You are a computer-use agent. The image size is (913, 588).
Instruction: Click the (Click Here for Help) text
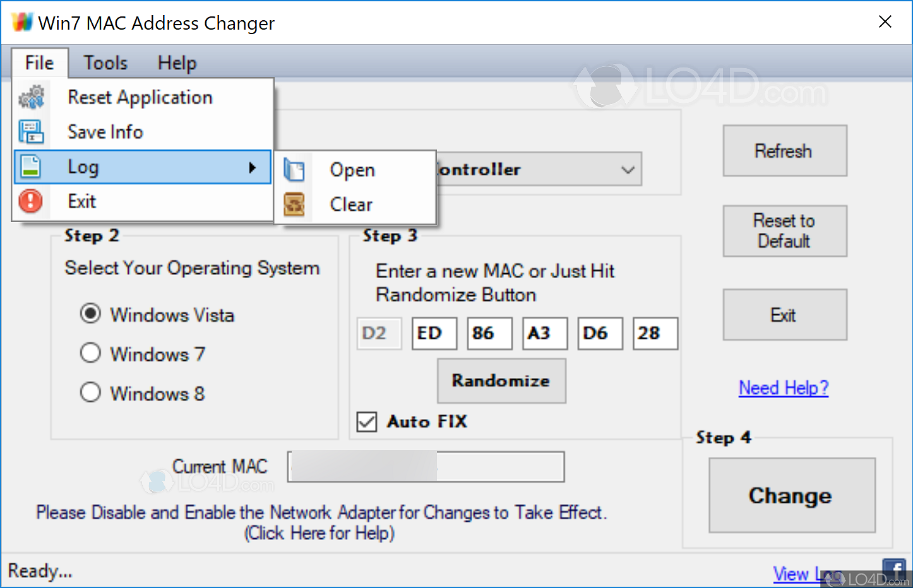point(319,533)
